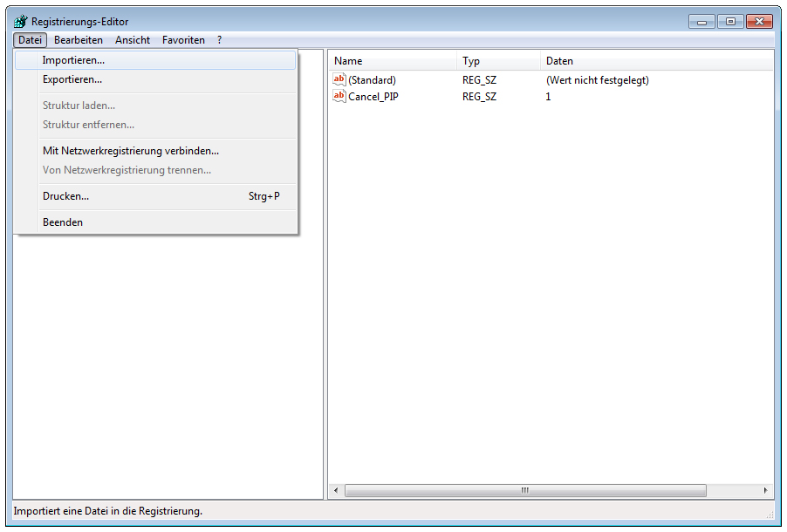
Task: Click the Registry Editor title bar icon
Action: 21,22
